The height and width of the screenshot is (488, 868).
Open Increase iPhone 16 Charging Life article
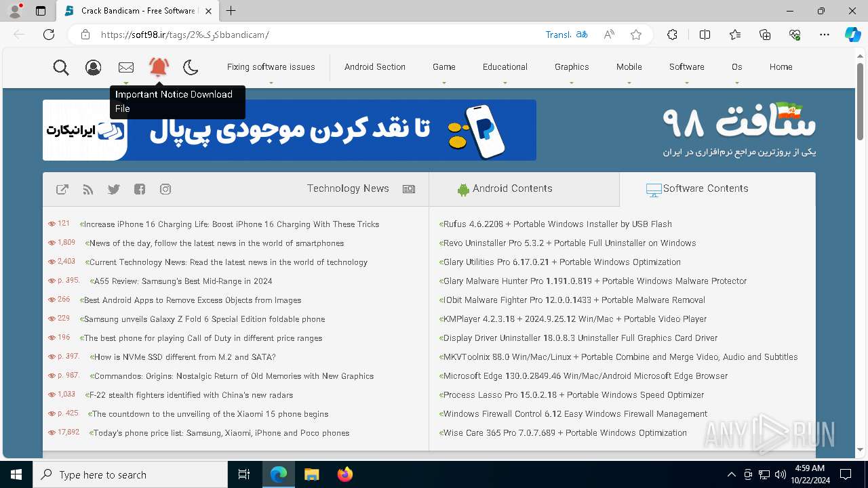231,224
